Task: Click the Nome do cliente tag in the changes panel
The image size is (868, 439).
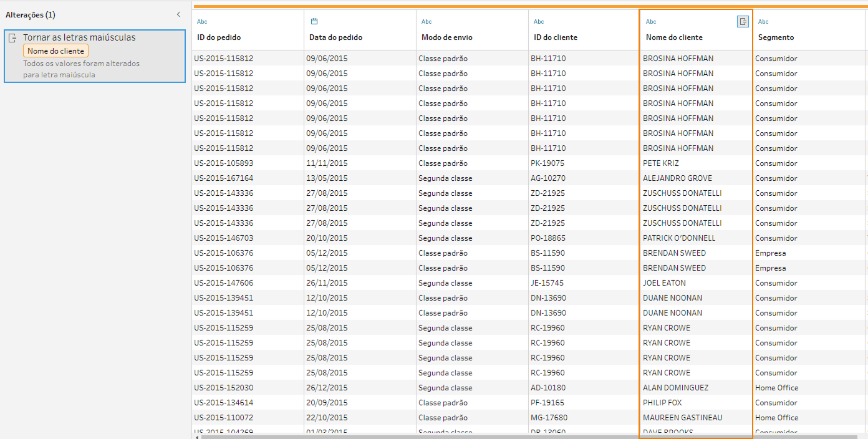Action: pos(55,51)
